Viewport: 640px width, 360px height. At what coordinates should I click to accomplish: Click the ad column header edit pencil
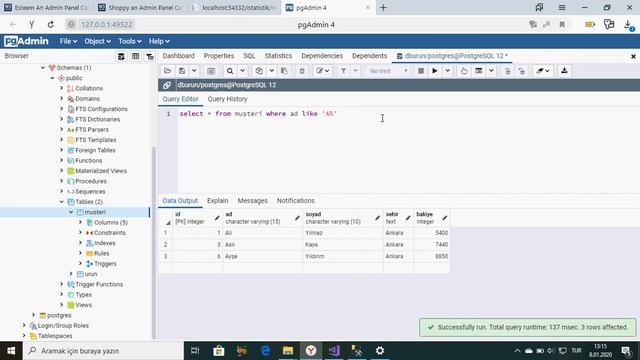coord(297,218)
